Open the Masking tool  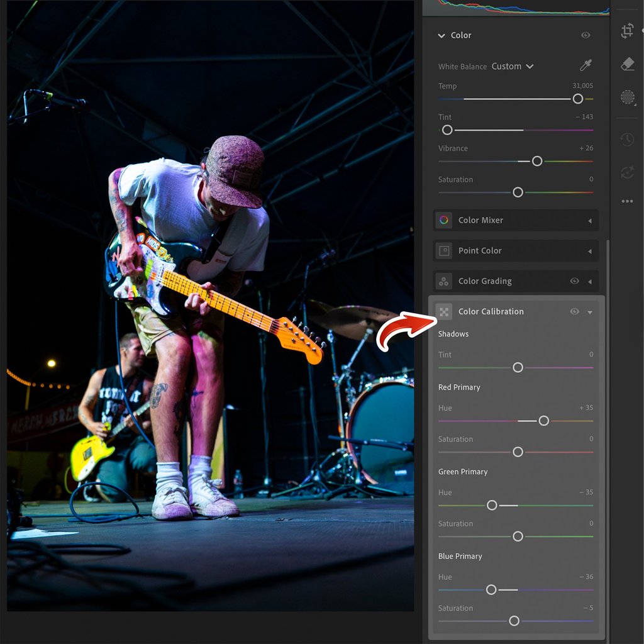(x=626, y=97)
